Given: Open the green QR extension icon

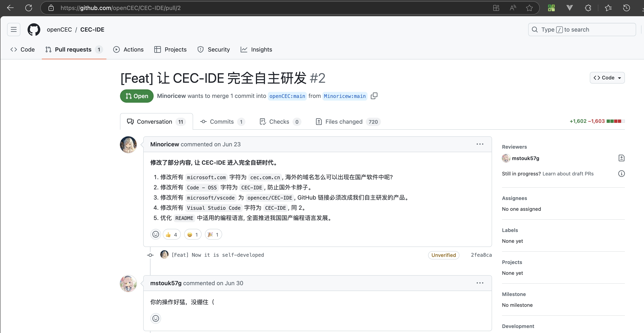Looking at the screenshot, I should 551,8.
